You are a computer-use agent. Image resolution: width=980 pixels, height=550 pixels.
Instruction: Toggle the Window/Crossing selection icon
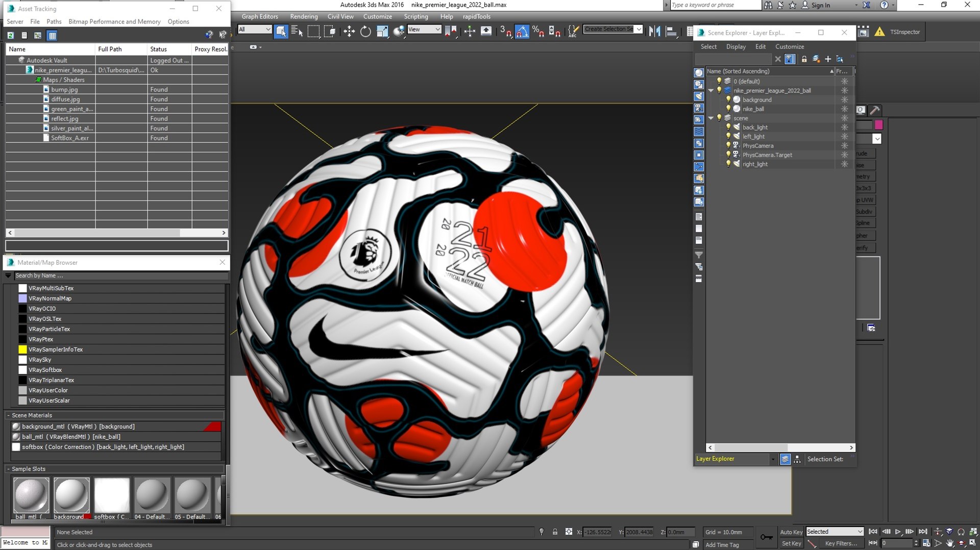pos(330,32)
